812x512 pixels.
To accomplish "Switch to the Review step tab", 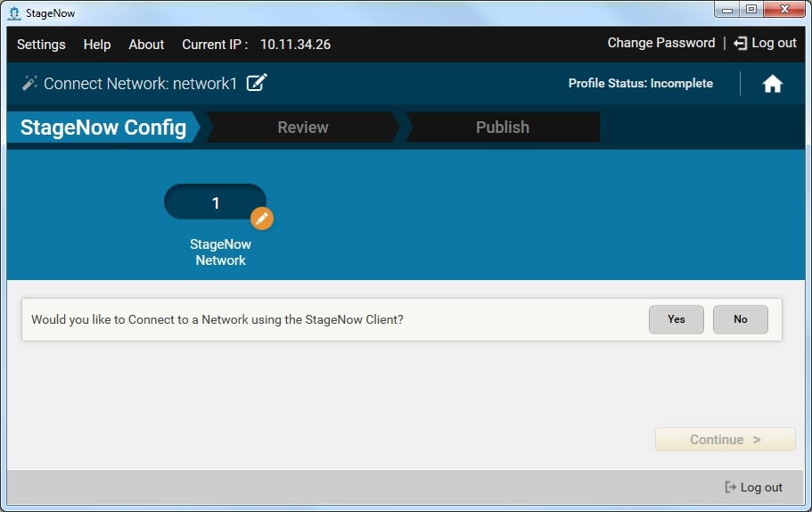I will (302, 128).
